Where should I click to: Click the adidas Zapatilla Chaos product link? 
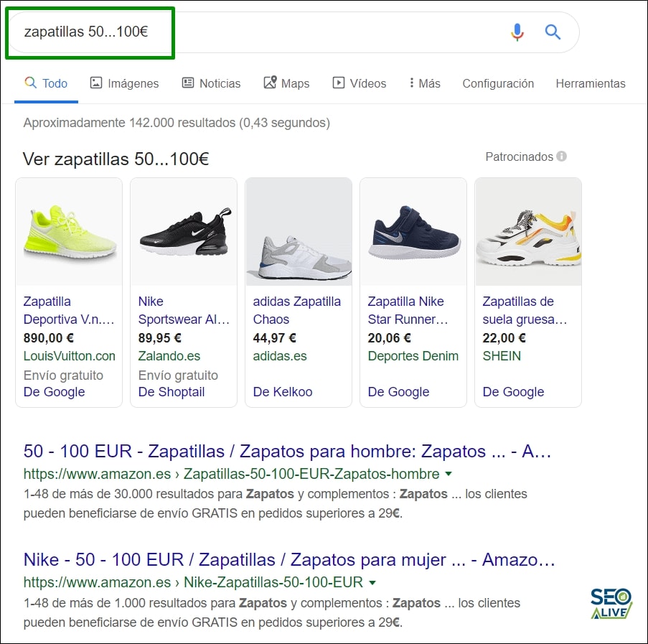296,310
